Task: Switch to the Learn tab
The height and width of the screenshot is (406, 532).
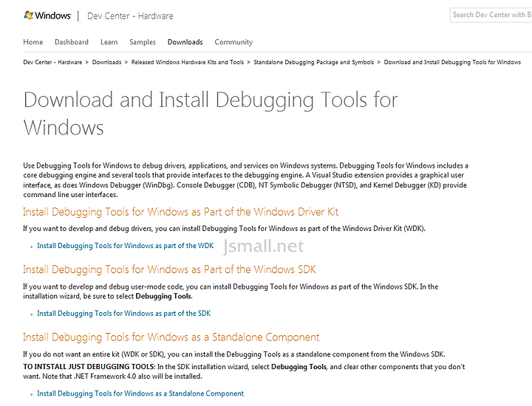Action: [109, 42]
